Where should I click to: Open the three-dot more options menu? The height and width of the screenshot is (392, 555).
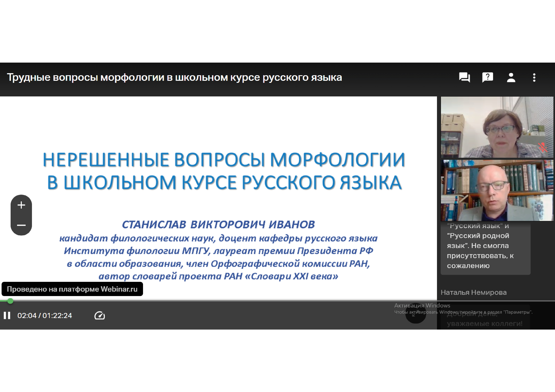(534, 77)
